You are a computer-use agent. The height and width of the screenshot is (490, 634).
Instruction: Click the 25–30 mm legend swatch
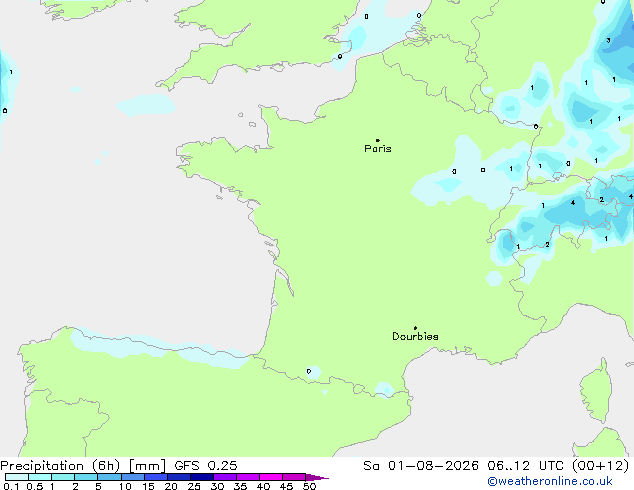point(201,477)
